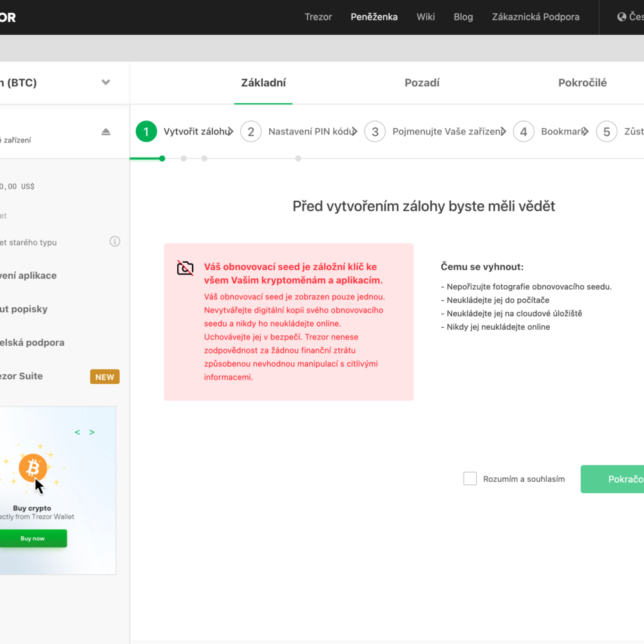This screenshot has height=644, width=644.
Task: Click the green Buy now button
Action: pos(32,538)
